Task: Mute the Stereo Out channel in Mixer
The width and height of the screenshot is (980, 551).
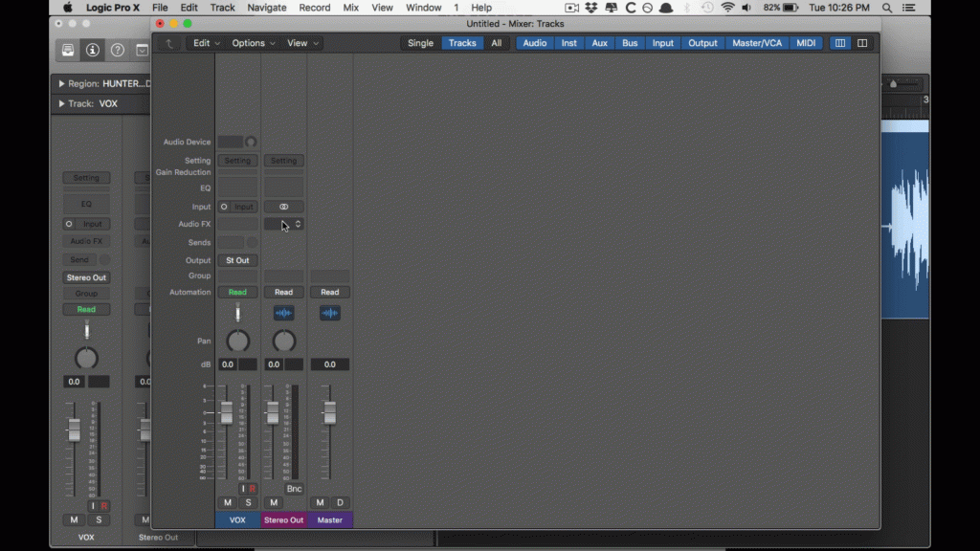Action: [274, 502]
